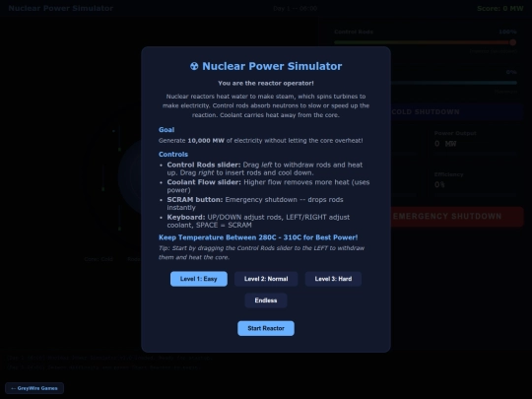Screen dimensions: 532x399
Task: Select Endless mode
Action: (266, 300)
